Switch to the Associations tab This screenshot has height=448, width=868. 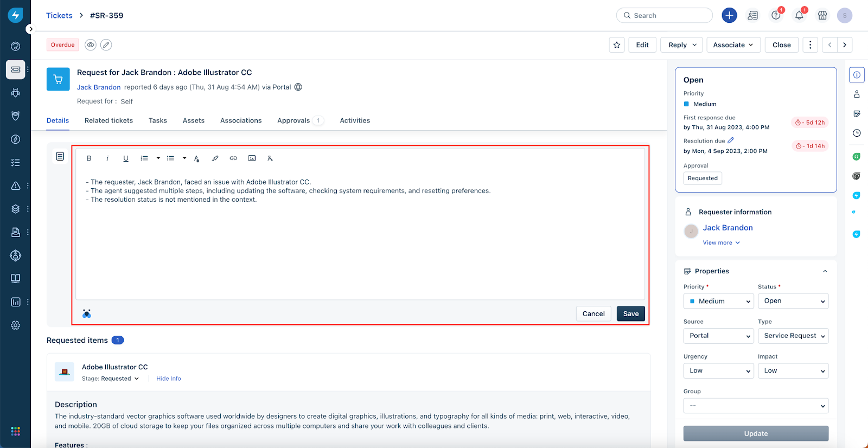(x=241, y=120)
